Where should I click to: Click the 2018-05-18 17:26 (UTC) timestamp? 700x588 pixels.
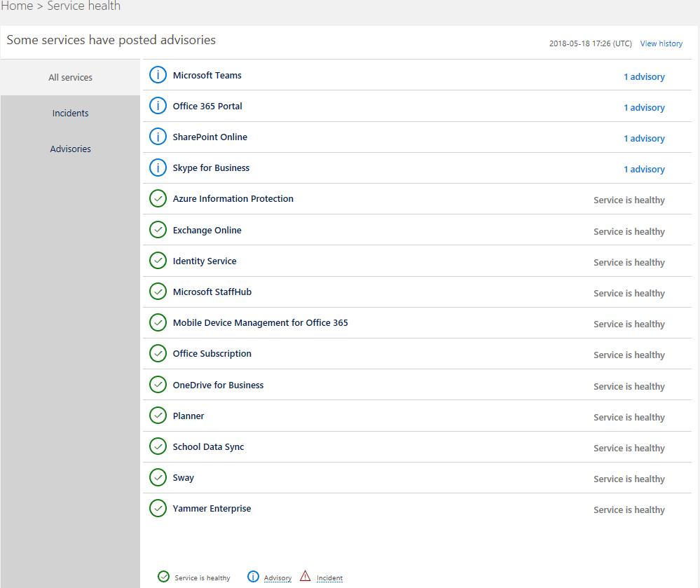(591, 43)
